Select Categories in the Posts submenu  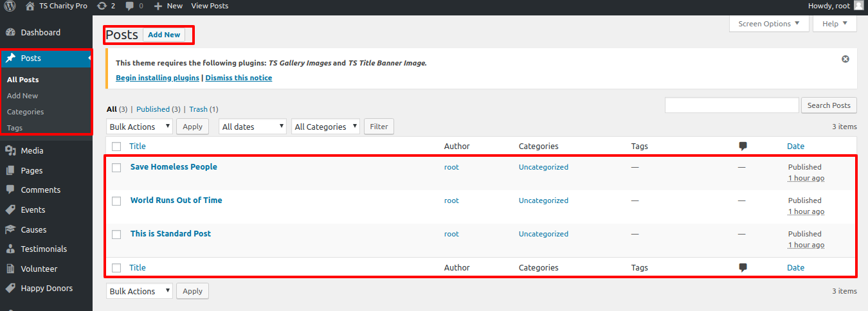tap(25, 112)
